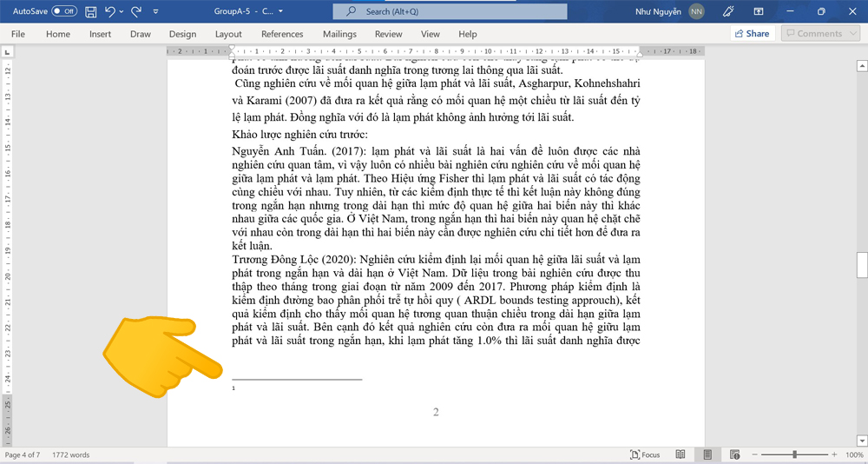Click the pen and sparkle icon in title bar
The image size is (868, 464).
coord(728,11)
